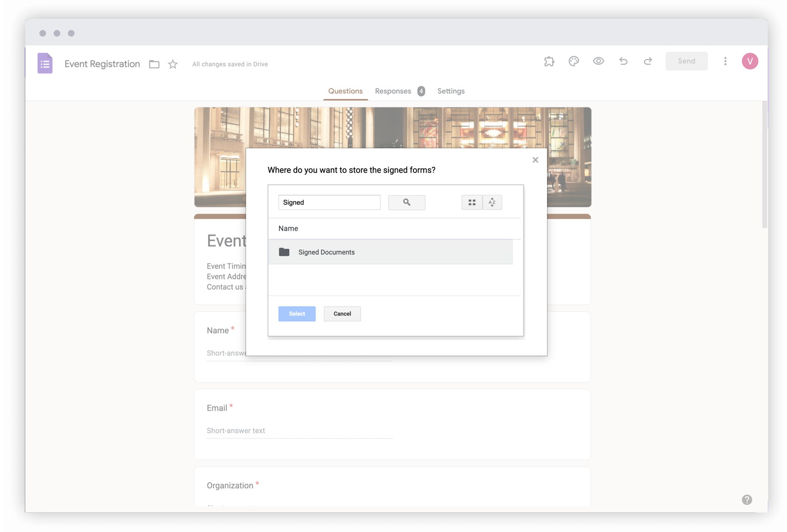Confirm with the Select button
The height and width of the screenshot is (532, 787).
pyautogui.click(x=297, y=314)
